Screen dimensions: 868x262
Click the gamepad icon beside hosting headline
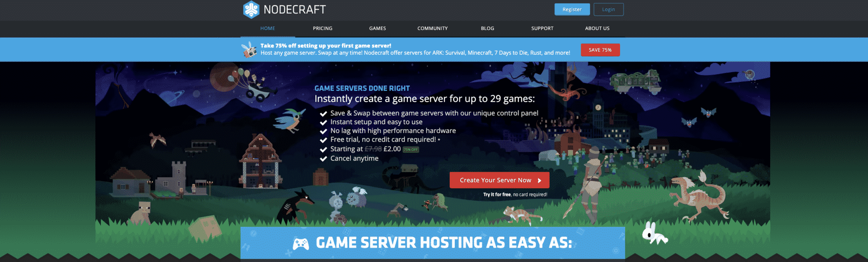301,244
